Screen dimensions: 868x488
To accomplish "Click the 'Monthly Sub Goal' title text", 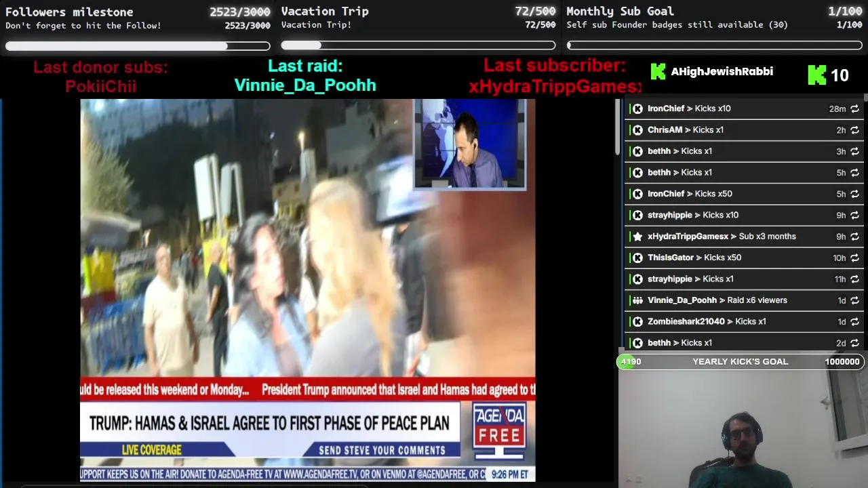I will (x=620, y=12).
